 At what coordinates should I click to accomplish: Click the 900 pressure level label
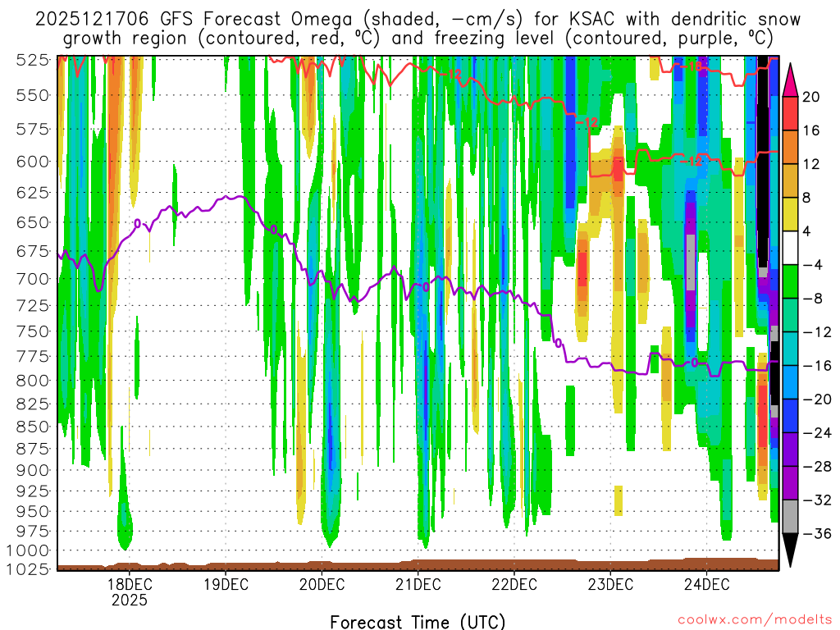(x=33, y=470)
